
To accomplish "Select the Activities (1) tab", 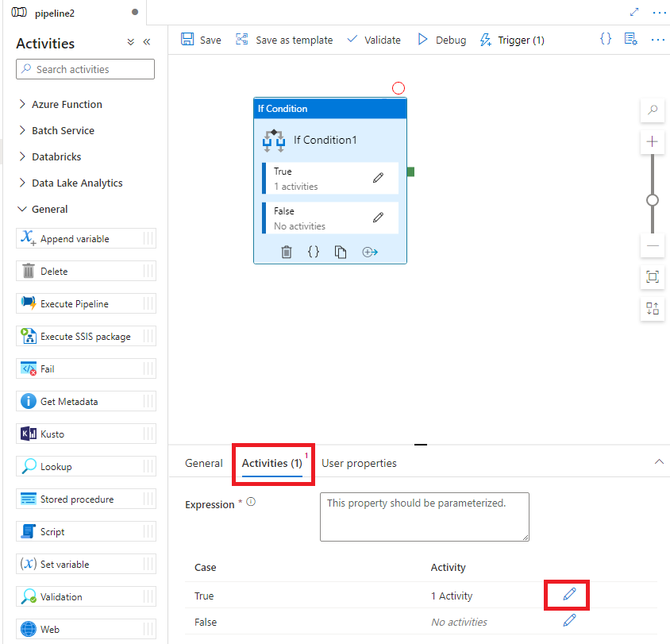I will [x=272, y=463].
